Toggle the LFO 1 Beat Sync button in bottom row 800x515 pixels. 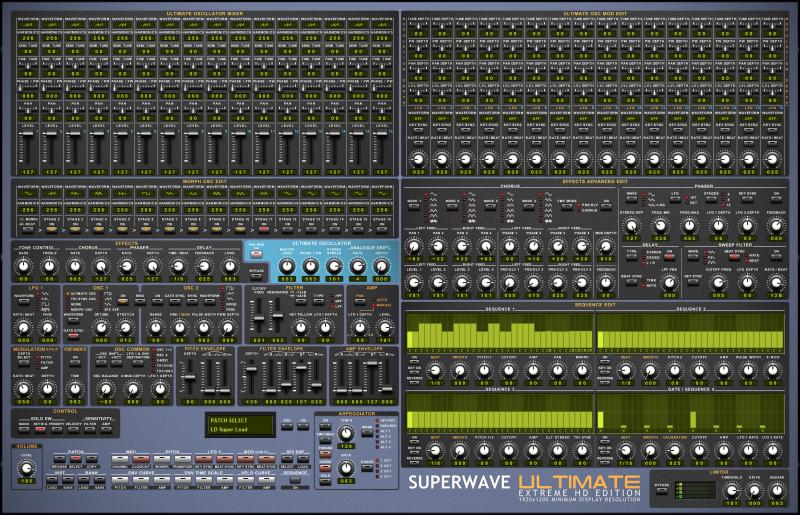(x=224, y=459)
